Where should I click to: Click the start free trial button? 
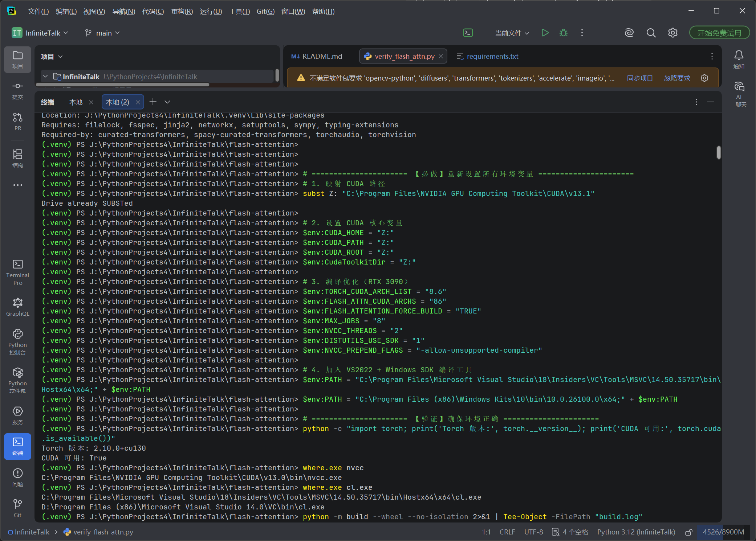pos(719,33)
